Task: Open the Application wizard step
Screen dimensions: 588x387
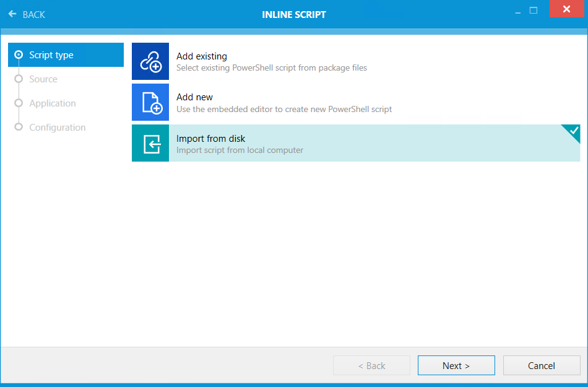Action: (x=52, y=103)
